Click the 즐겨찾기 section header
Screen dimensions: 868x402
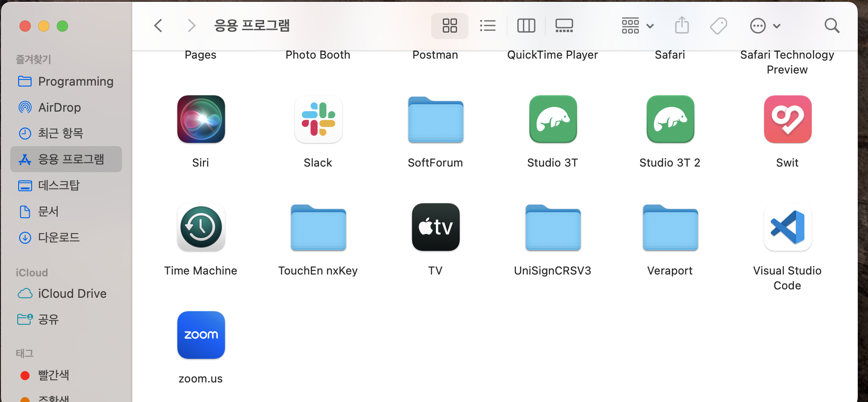click(x=33, y=59)
